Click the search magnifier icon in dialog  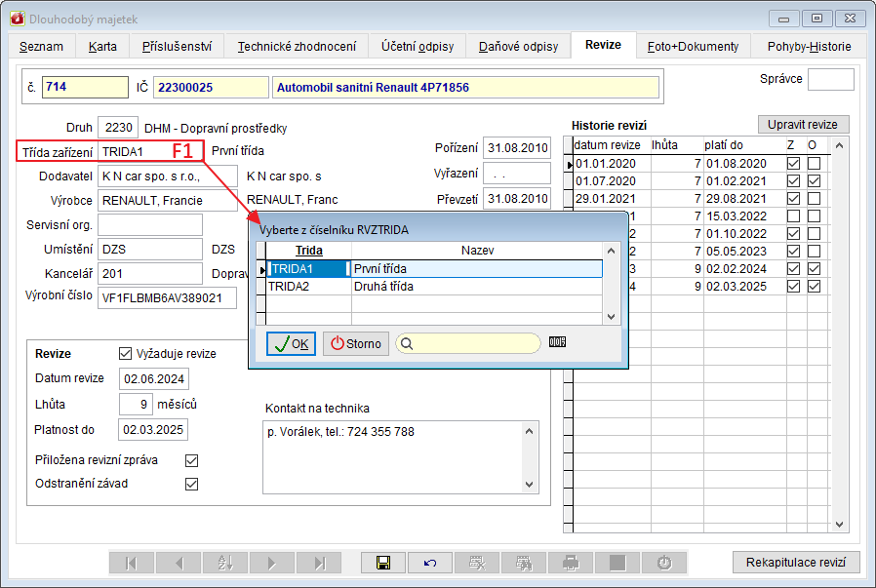tap(407, 344)
